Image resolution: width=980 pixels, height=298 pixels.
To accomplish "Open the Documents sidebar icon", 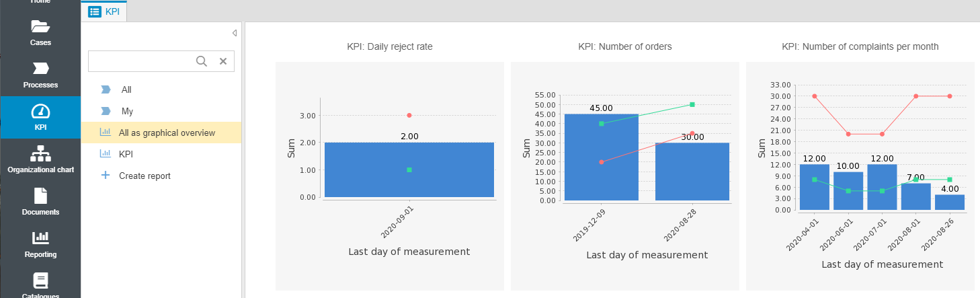I will coord(40,196).
